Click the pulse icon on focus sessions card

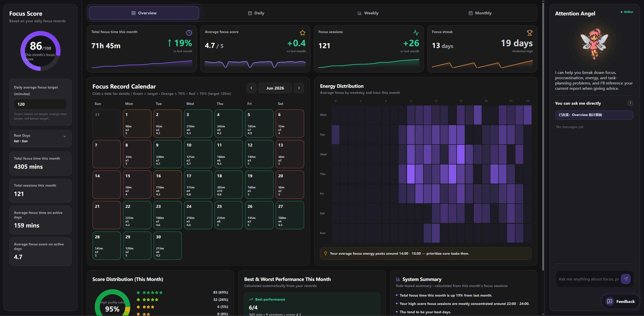pos(416,33)
